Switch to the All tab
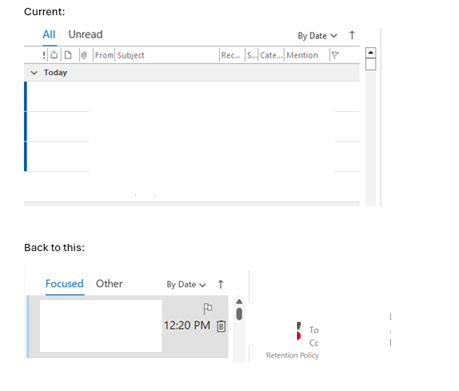The image size is (459, 391). click(49, 34)
